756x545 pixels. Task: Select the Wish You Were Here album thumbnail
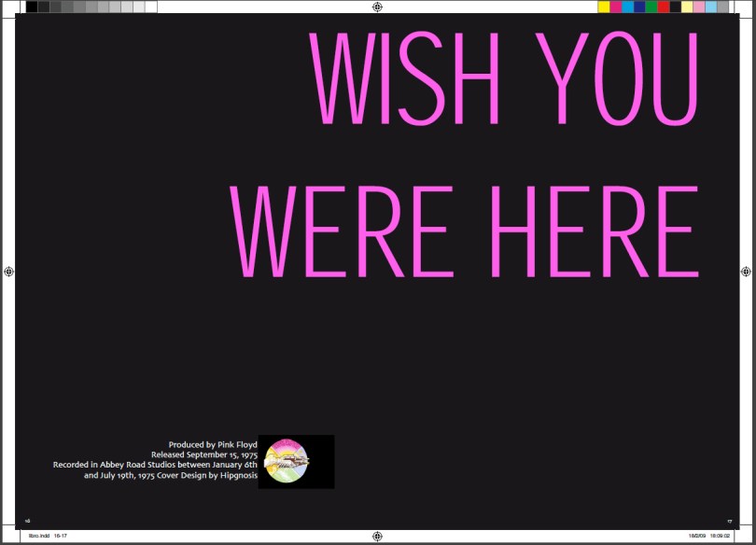296,461
